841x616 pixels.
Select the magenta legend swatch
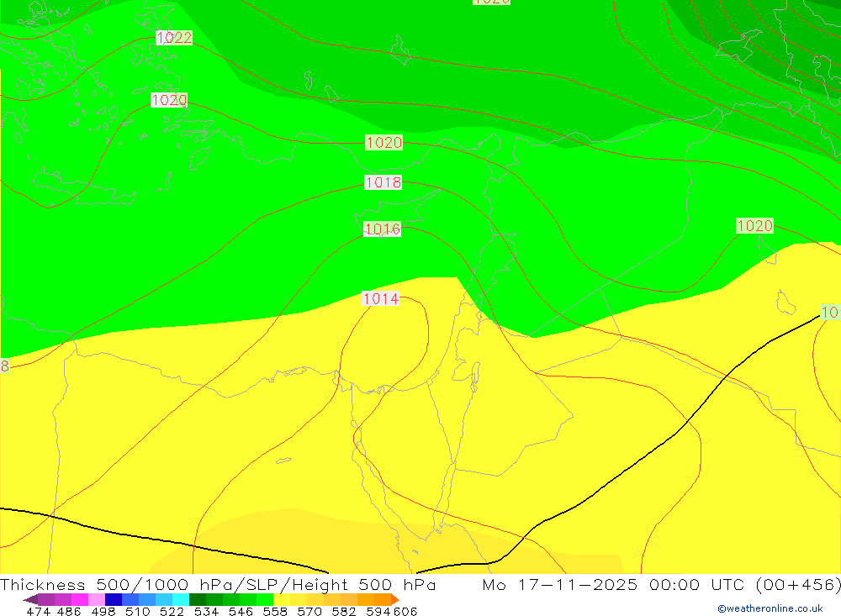(80, 599)
